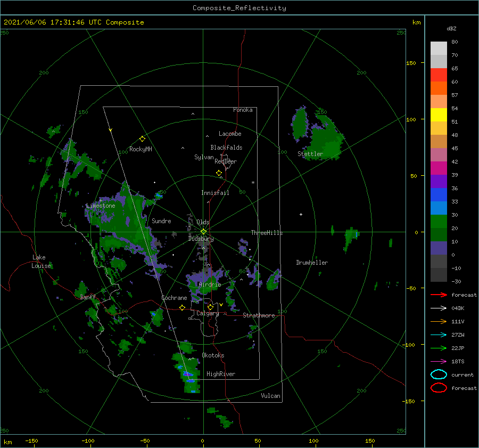The height and width of the screenshot is (448, 479).
Task: Click the Lacombe town label
Action: click(x=230, y=134)
